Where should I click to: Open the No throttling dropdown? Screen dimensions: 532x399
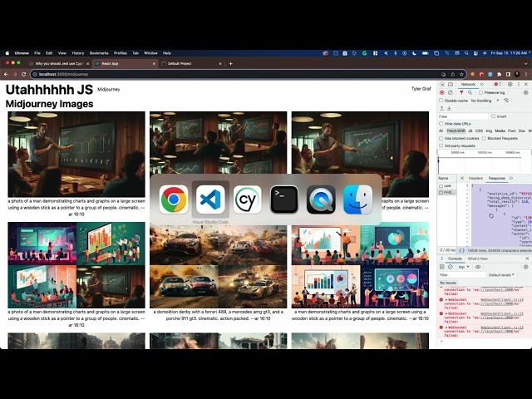tap(485, 101)
